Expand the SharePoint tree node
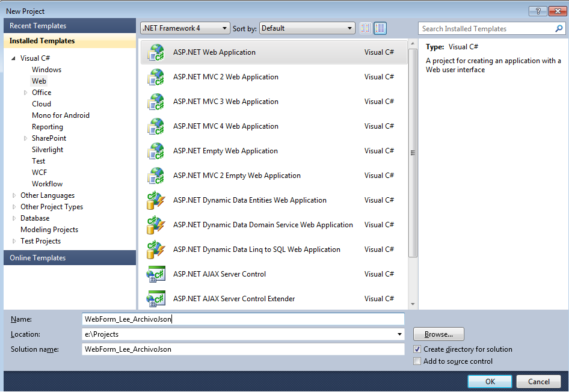 pyautogui.click(x=25, y=138)
